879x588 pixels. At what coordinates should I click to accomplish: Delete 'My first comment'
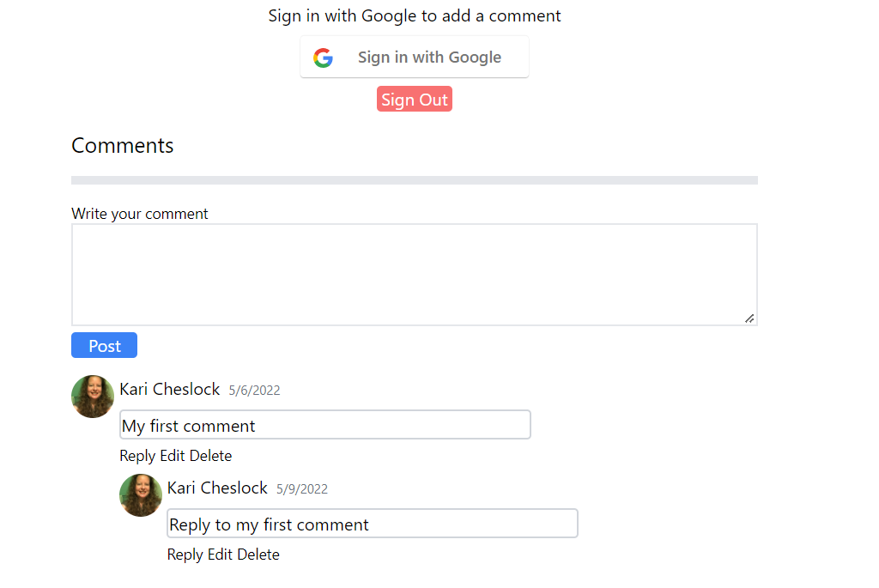click(x=211, y=456)
